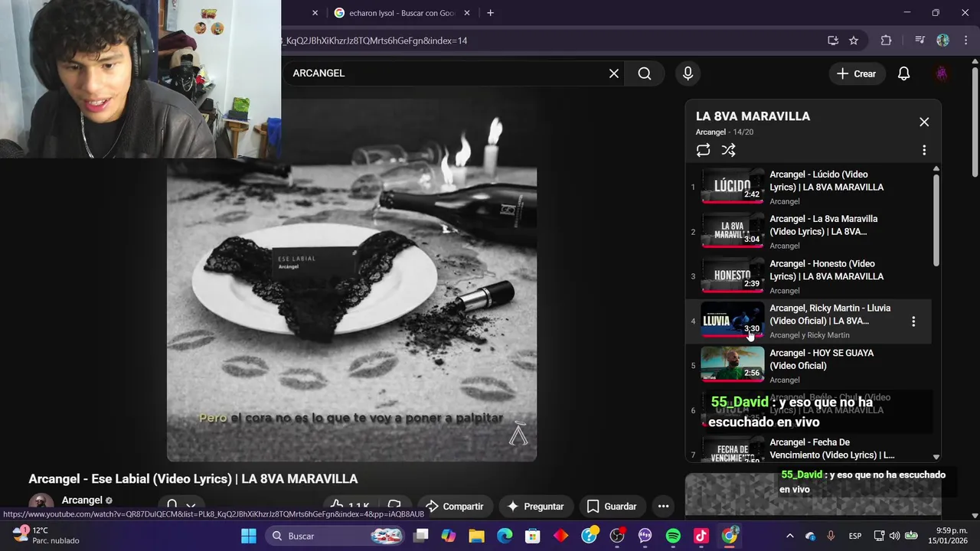The height and width of the screenshot is (551, 980).
Task: Open the Chrome profile avatar
Action: point(942,41)
